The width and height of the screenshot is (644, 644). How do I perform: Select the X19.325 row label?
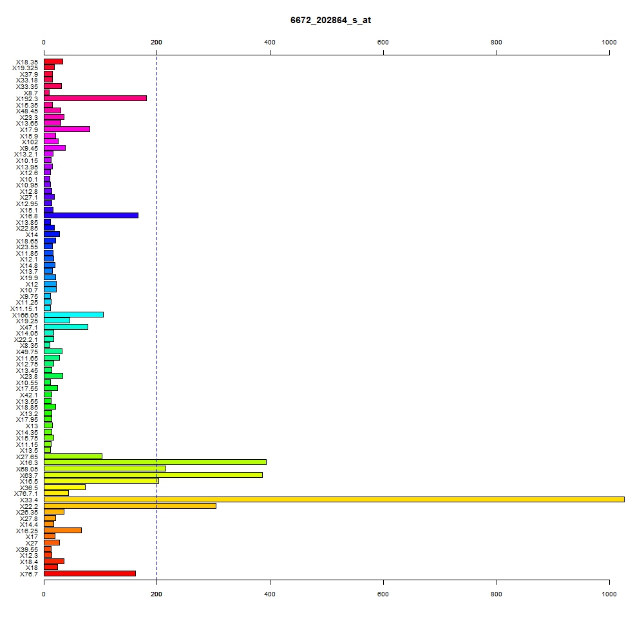pyautogui.click(x=25, y=68)
